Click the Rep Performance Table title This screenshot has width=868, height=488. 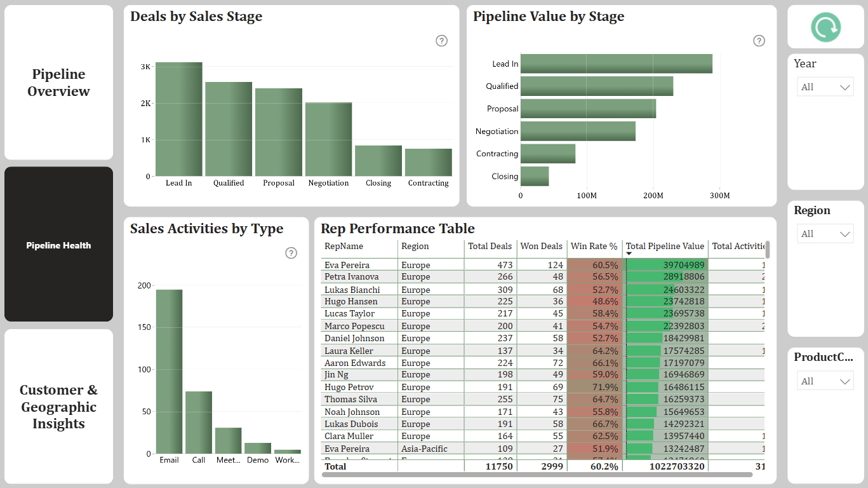[x=397, y=229]
